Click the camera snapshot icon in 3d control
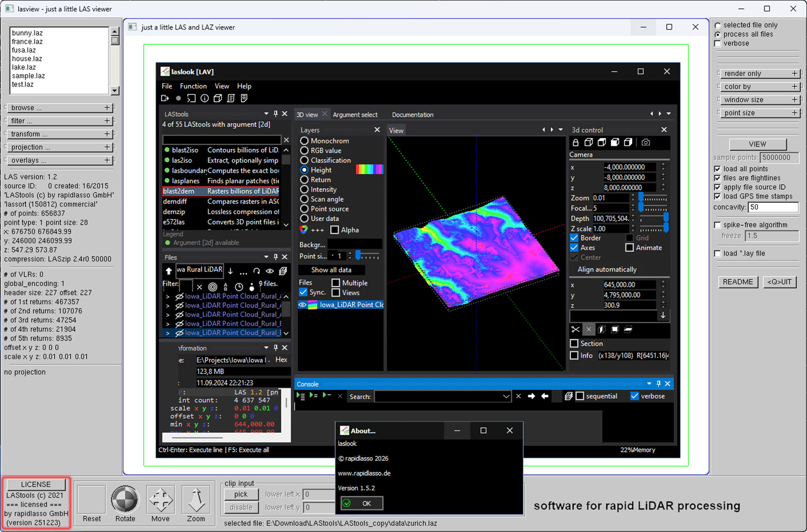Screen dimensions: 807x532 pos(646,142)
